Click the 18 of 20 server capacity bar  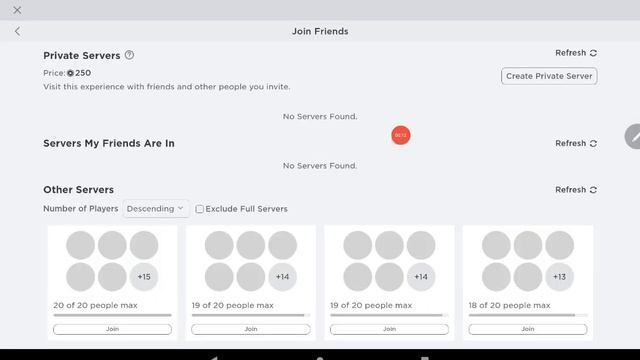(528, 315)
